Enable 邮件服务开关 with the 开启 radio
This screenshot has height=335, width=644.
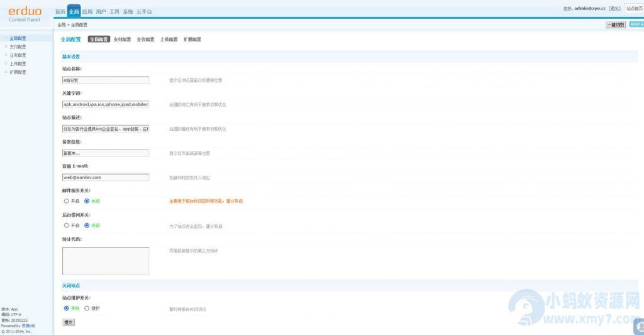[x=66, y=201]
